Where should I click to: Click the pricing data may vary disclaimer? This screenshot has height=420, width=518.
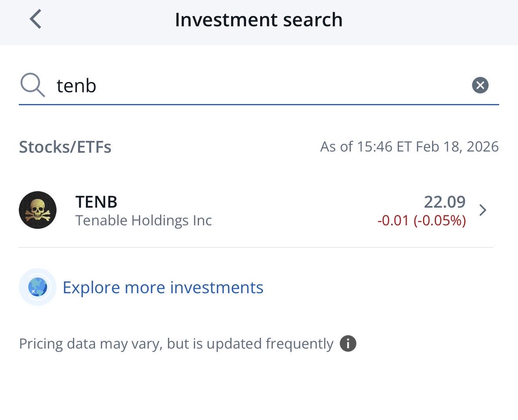tap(176, 344)
